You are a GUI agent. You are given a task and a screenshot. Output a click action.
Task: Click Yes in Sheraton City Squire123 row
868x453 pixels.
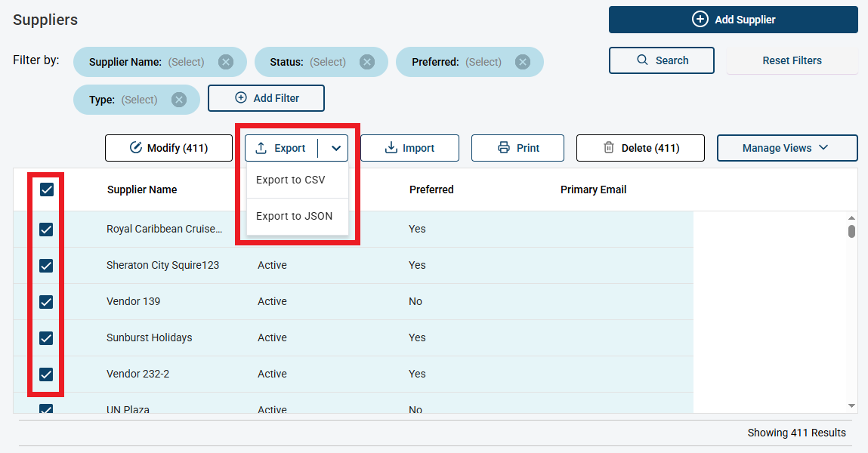click(418, 266)
